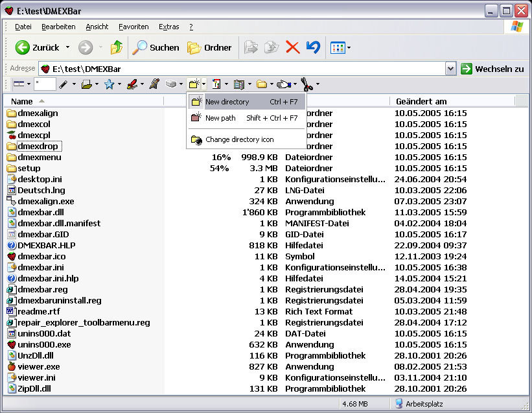Click Arbeitsplatz in the status bar
The height and width of the screenshot is (413, 532).
pos(419,404)
